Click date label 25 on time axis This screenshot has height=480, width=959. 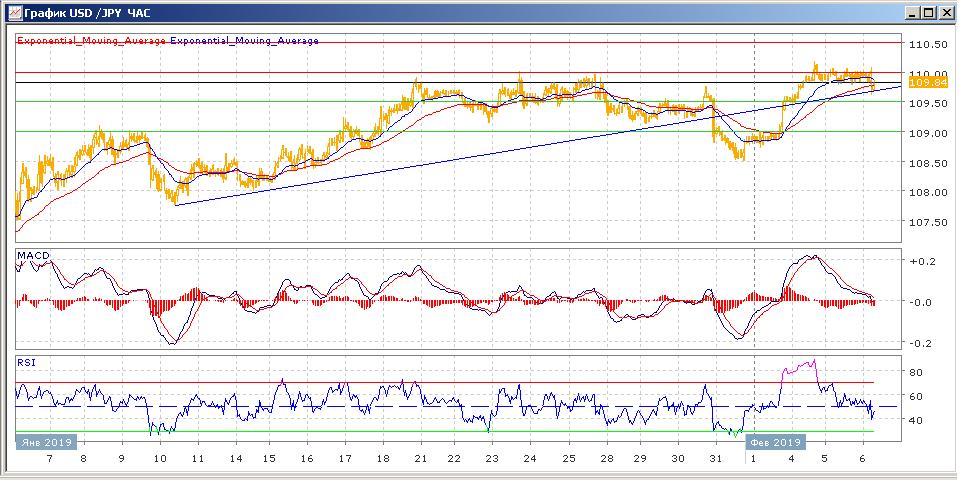click(569, 459)
